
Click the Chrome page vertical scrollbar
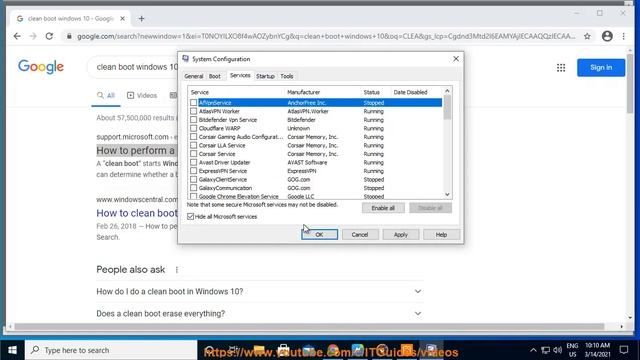click(630, 84)
